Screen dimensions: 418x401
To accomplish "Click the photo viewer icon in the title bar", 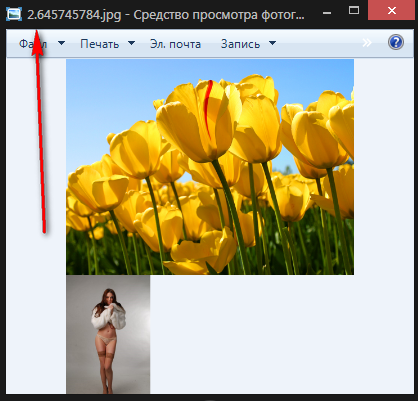I will (x=14, y=14).
